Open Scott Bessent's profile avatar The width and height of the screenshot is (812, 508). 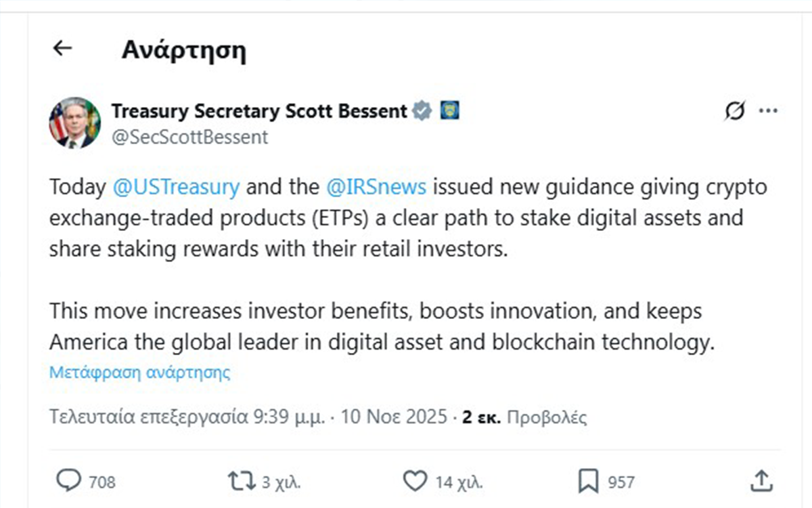(x=74, y=123)
